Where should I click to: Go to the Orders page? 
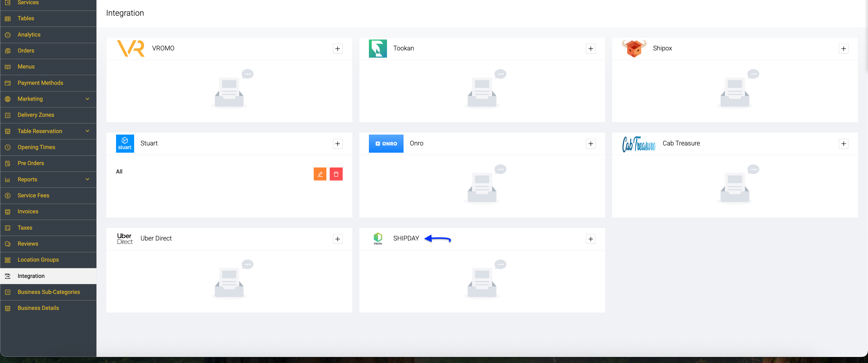click(48, 51)
